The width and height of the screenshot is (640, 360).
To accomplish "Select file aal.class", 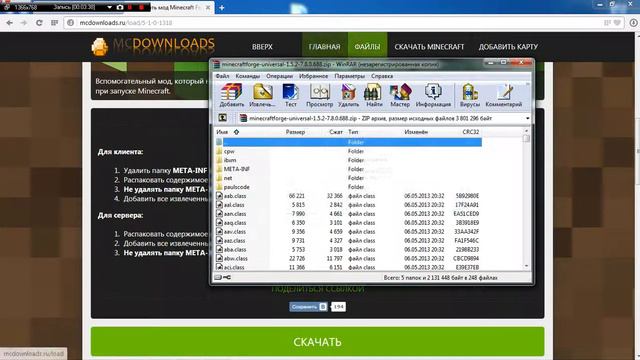I will pos(349,205).
